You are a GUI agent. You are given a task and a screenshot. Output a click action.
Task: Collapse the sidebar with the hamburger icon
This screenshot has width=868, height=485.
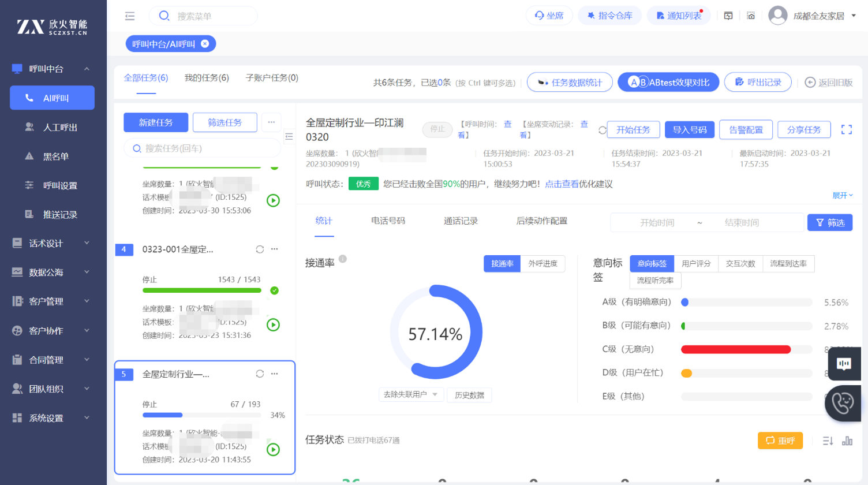(x=130, y=16)
